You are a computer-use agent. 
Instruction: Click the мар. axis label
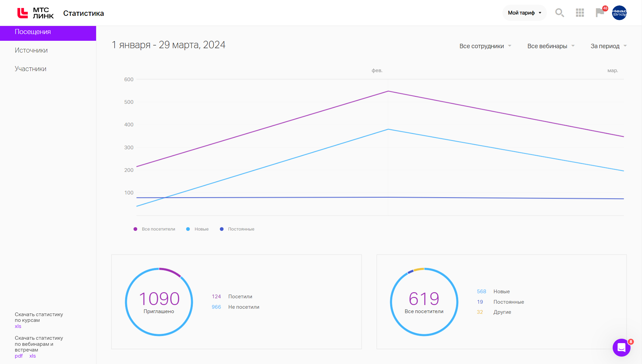point(613,70)
